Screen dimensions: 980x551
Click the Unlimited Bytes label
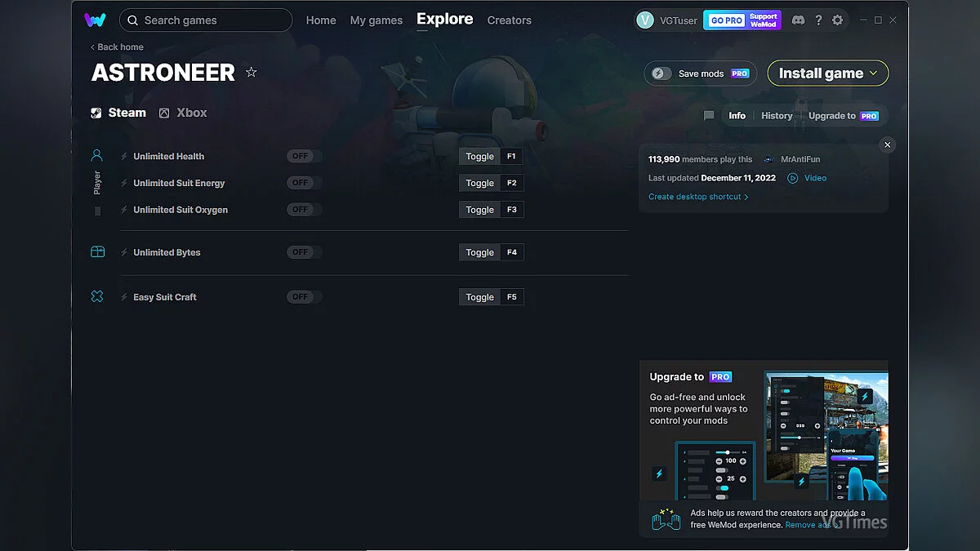point(167,252)
